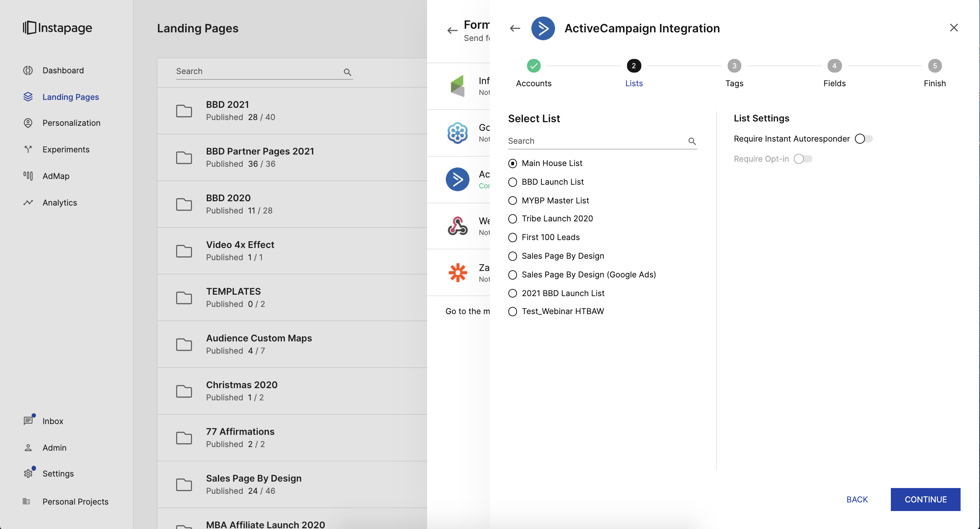Image resolution: width=980 pixels, height=529 pixels.
Task: Open the 77 Affirmations folder icon
Action: tap(184, 438)
